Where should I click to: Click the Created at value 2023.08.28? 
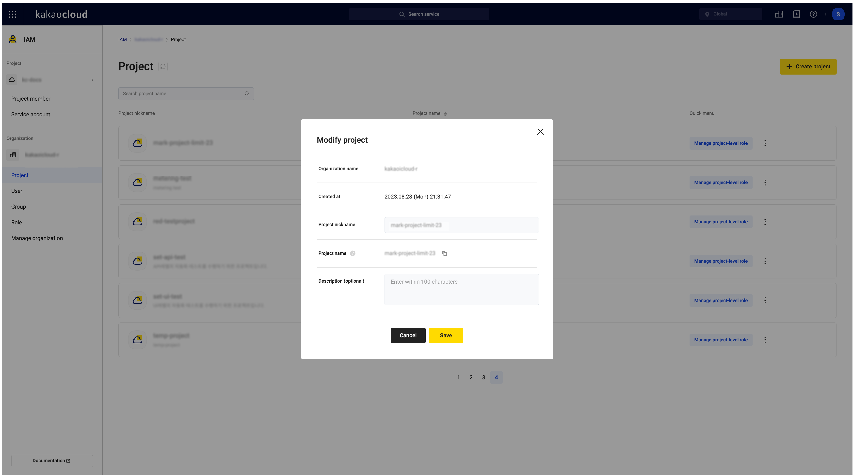(x=418, y=197)
